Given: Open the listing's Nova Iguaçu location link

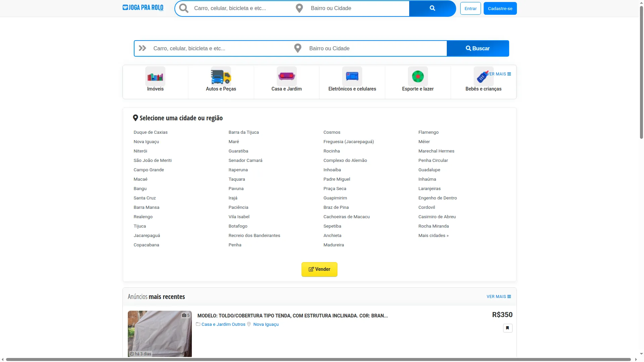Looking at the screenshot, I should coord(266,324).
